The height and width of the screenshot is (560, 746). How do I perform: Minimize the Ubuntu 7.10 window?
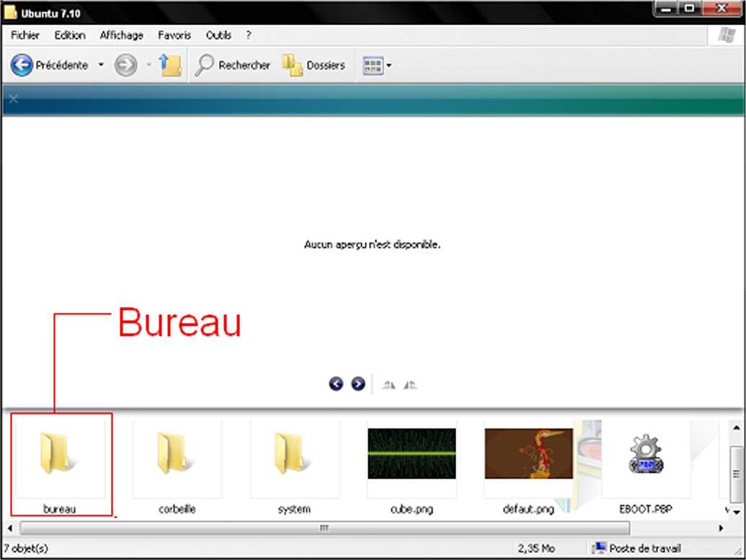coord(666,9)
